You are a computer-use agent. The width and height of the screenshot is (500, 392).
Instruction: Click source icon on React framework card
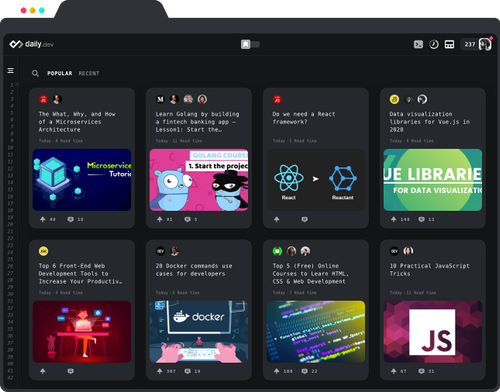277,99
